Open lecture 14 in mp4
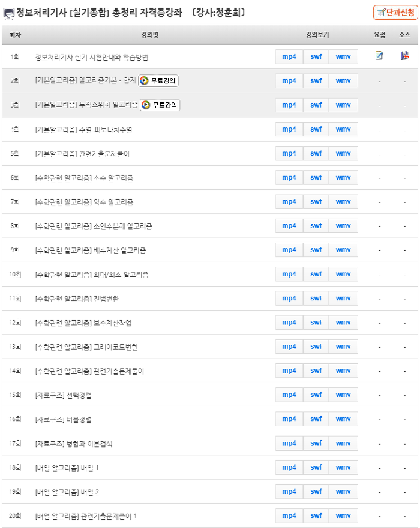 coord(289,371)
